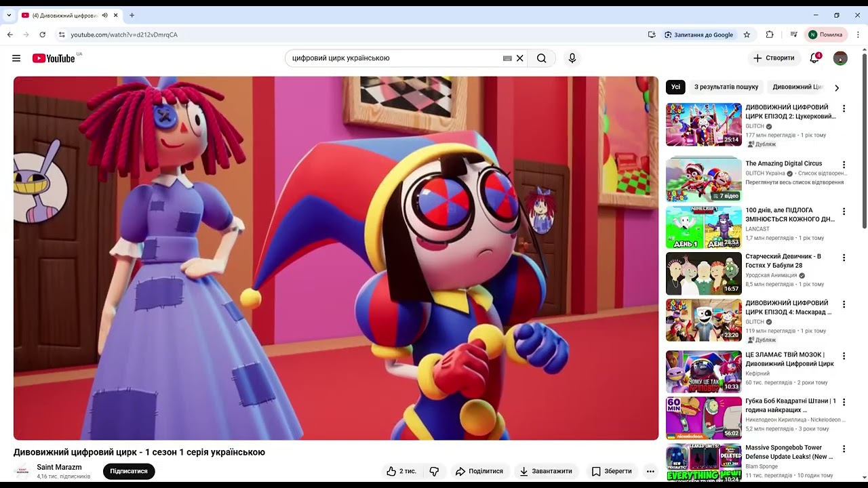The width and height of the screenshot is (868, 488).
Task: Open the Saint Marazm channel avatar
Action: coord(22,471)
